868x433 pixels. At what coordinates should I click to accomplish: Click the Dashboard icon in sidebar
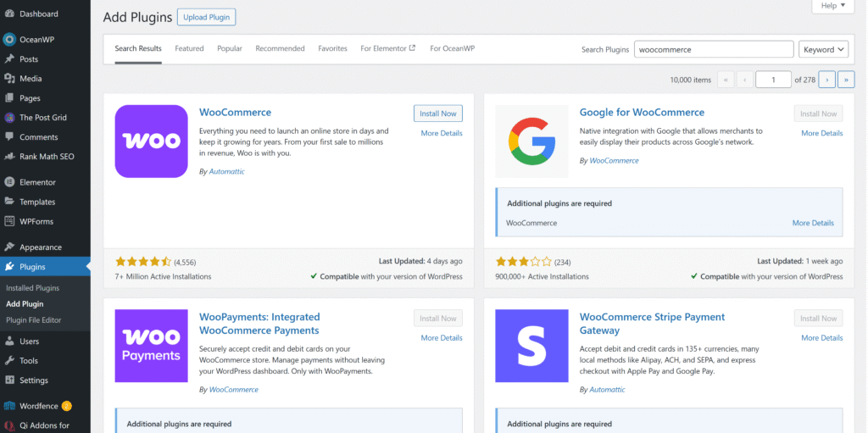[x=9, y=14]
